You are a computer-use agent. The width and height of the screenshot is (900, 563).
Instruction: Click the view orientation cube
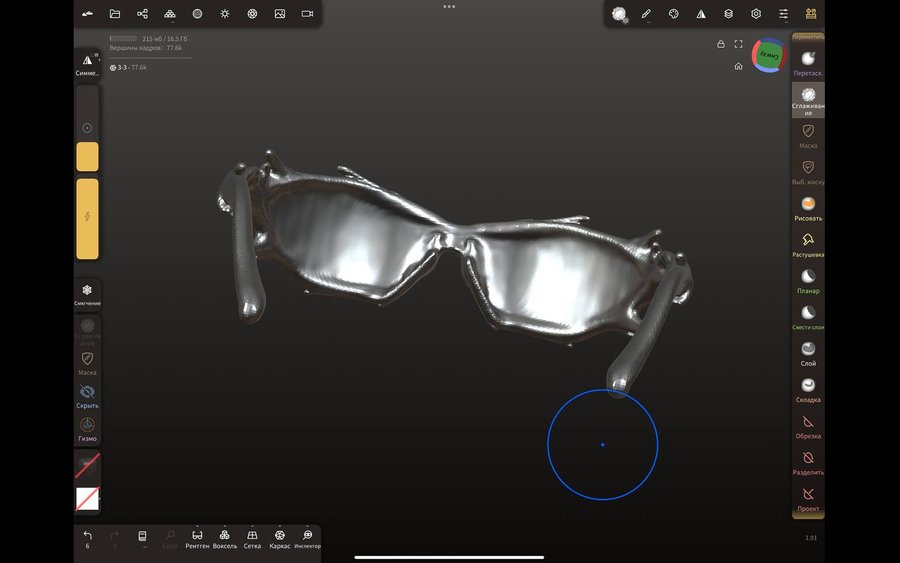tap(769, 56)
